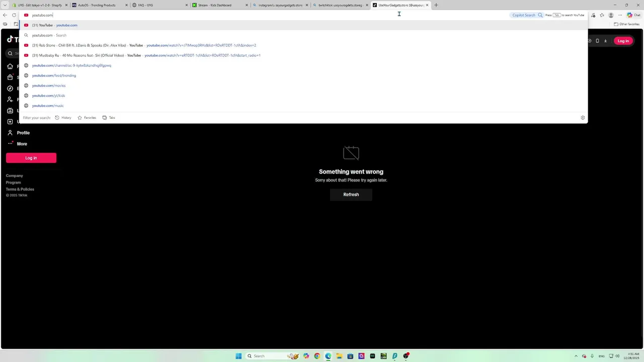Open Google Chrome from the taskbar
The image size is (644, 362).
[317, 356]
